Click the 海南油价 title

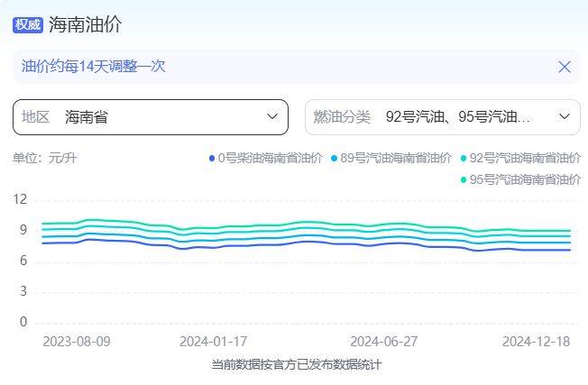(85, 24)
